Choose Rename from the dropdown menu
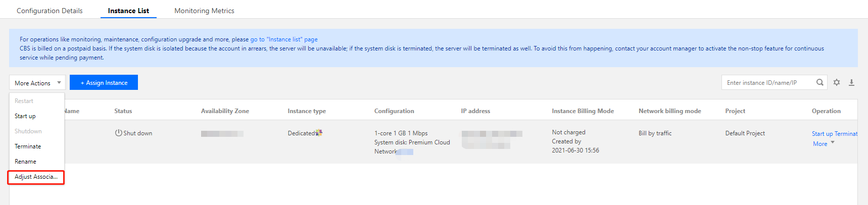This screenshot has height=205, width=868. pyautogui.click(x=25, y=162)
